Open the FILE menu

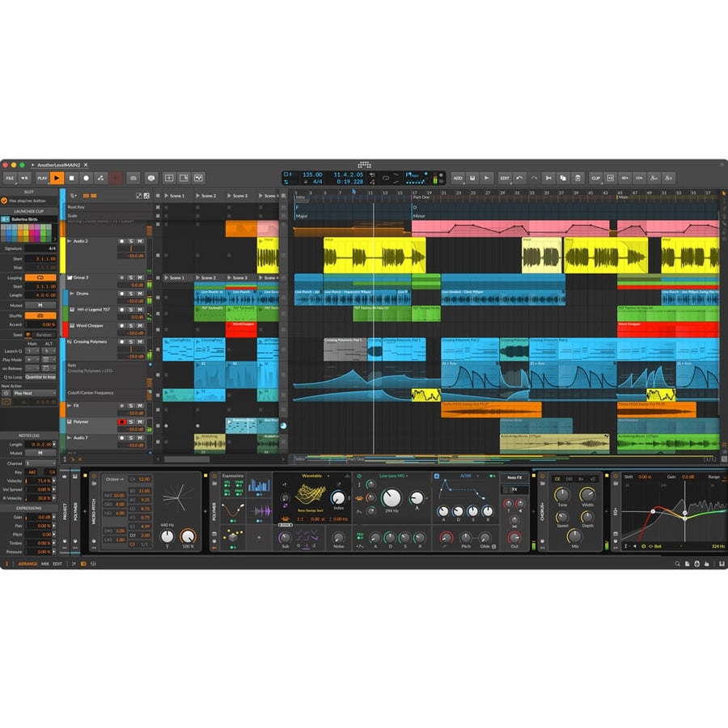pos(9,178)
